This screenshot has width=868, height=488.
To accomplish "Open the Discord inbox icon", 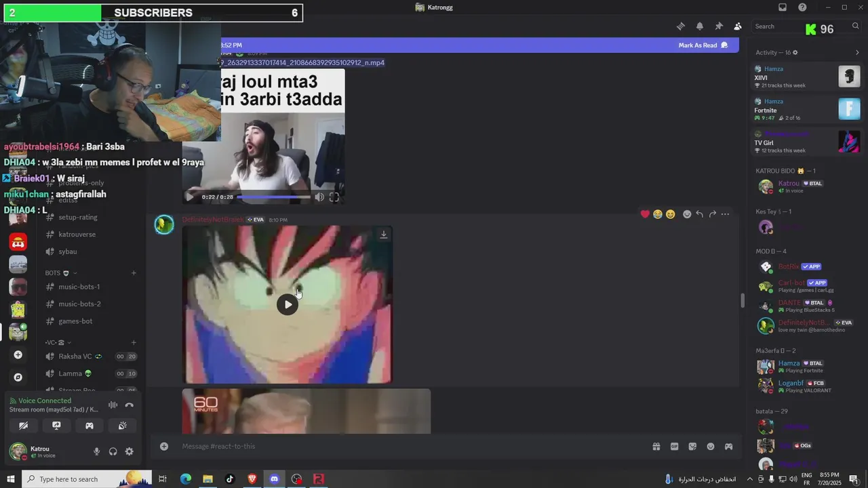I will [783, 7].
